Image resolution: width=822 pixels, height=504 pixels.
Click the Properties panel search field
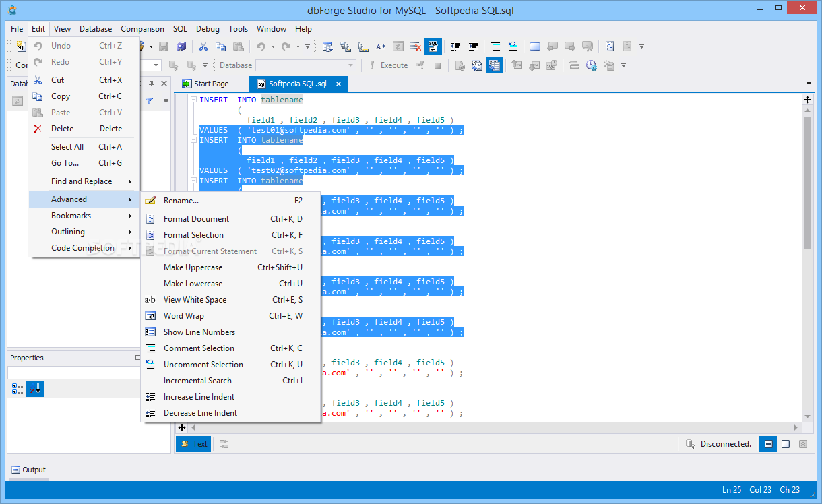(74, 373)
